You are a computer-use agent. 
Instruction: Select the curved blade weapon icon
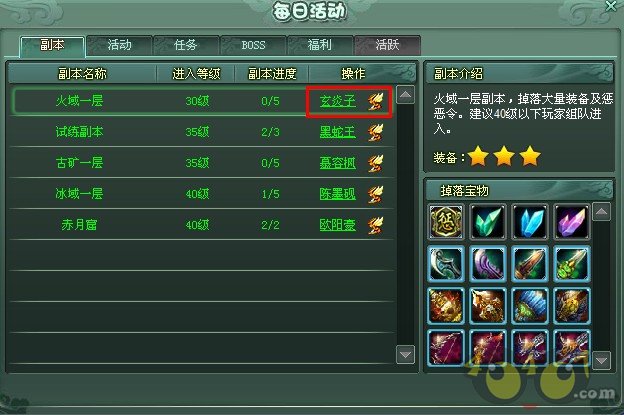446,263
